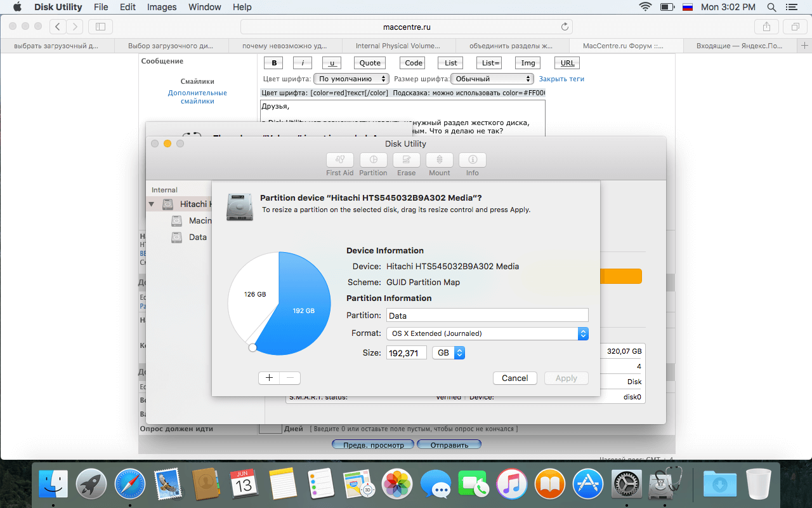Open the Format dropdown

[487, 333]
